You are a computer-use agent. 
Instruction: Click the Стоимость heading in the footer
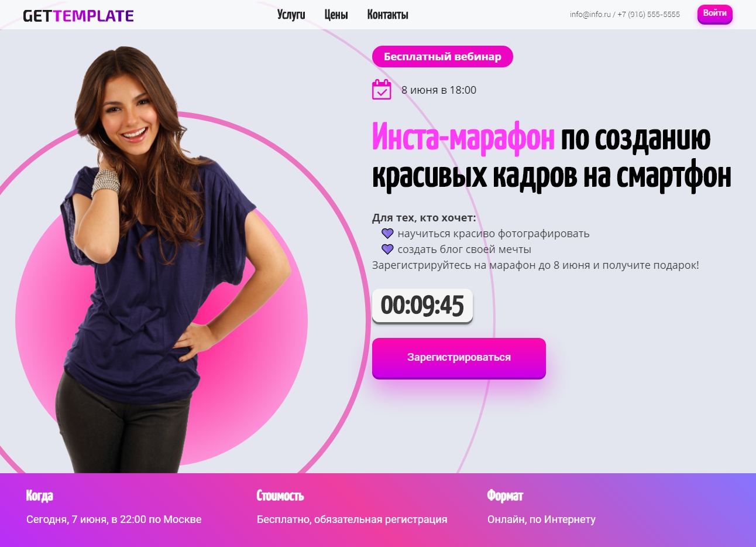(280, 495)
